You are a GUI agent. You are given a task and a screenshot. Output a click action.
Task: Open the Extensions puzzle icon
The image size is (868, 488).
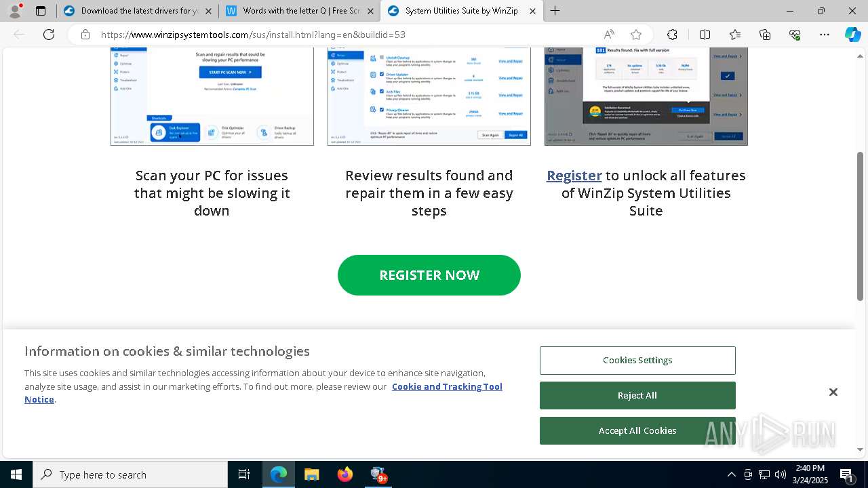click(672, 35)
